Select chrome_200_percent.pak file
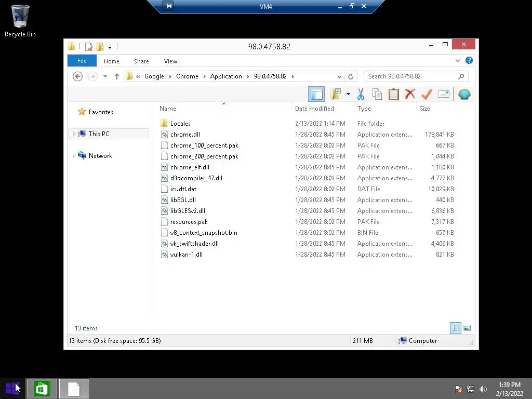The height and width of the screenshot is (399, 532). [204, 156]
